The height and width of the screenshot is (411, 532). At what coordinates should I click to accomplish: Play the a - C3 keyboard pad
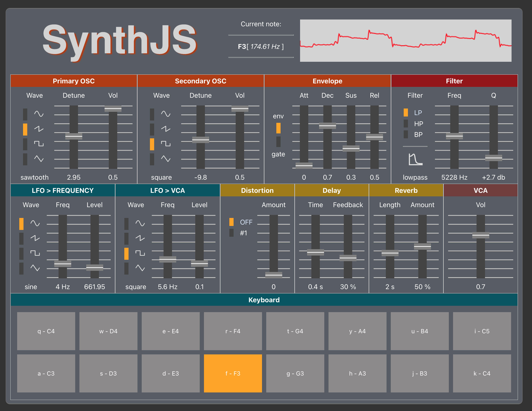[46, 373]
